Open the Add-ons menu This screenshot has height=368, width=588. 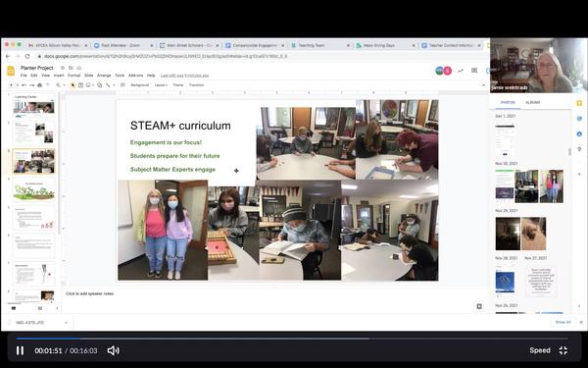click(x=136, y=76)
